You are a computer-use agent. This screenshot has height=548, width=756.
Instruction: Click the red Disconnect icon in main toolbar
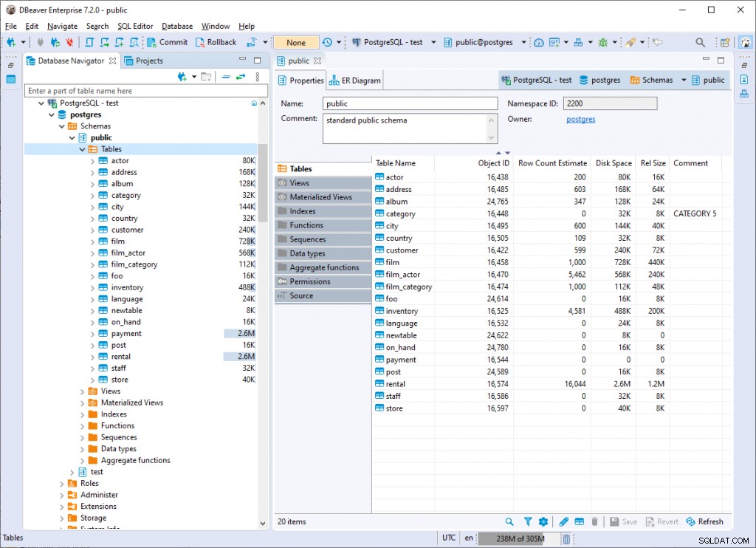coord(70,42)
